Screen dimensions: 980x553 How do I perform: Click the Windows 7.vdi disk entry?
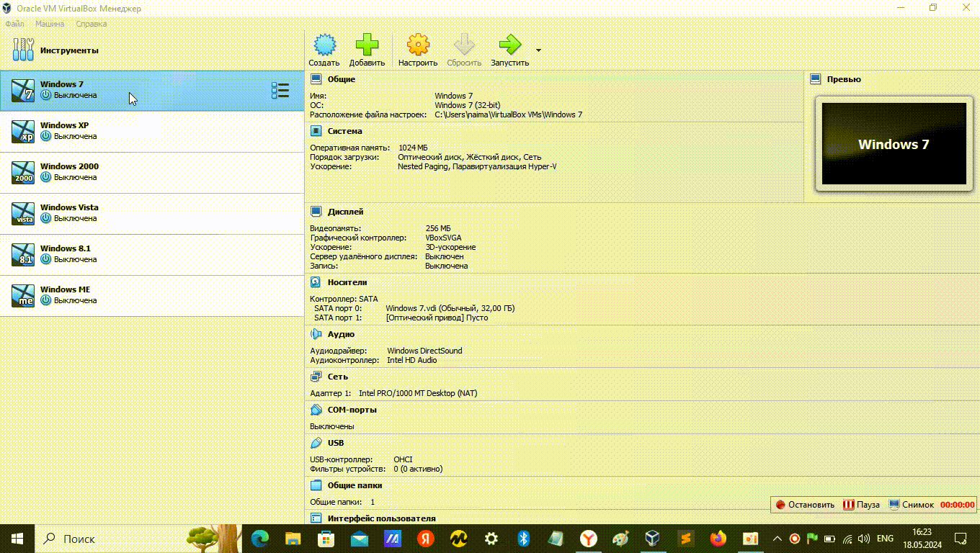450,308
